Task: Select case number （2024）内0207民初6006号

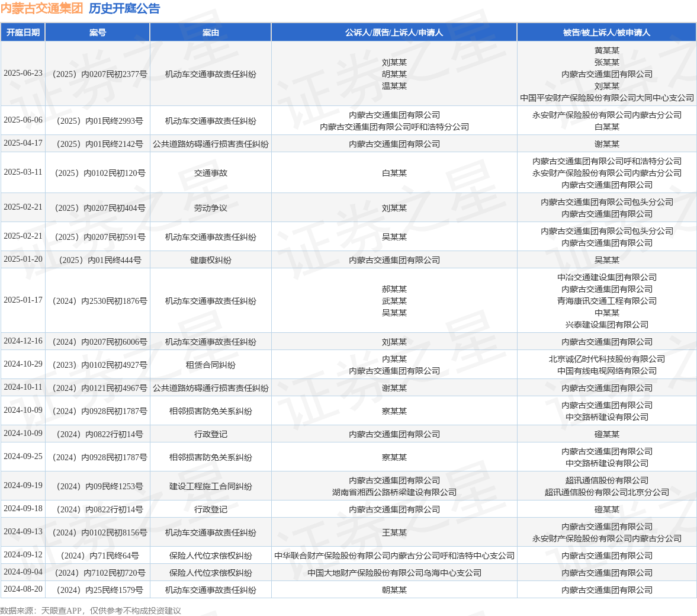Action: coord(98,342)
